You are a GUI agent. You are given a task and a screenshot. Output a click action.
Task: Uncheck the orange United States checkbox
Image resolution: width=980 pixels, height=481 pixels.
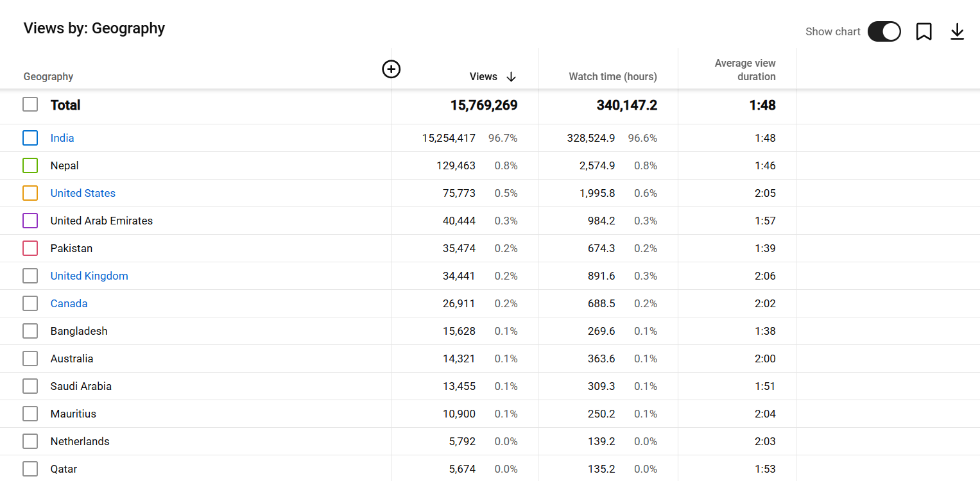[x=30, y=193]
